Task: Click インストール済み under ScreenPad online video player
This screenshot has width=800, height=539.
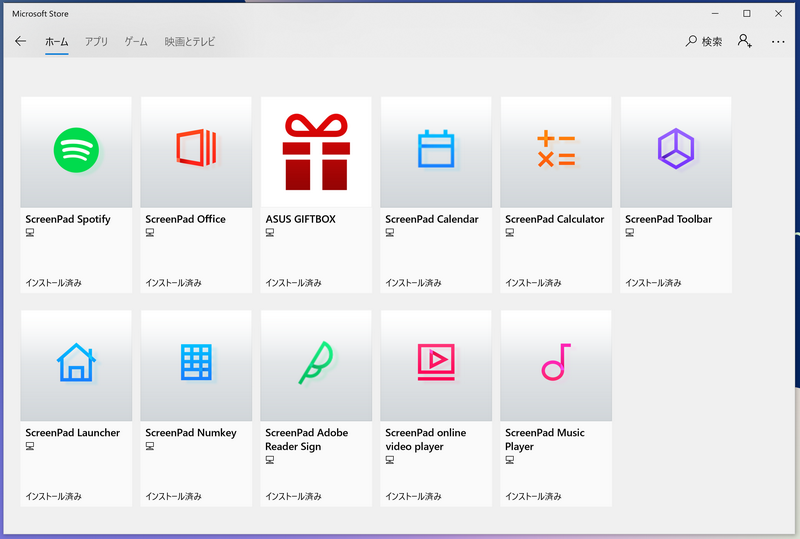Action: (413, 496)
